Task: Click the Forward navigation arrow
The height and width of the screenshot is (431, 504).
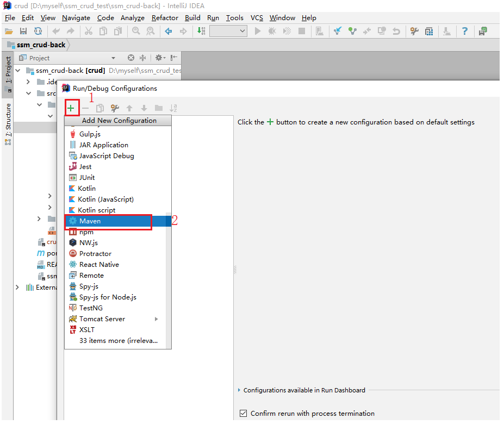Action: (x=183, y=31)
